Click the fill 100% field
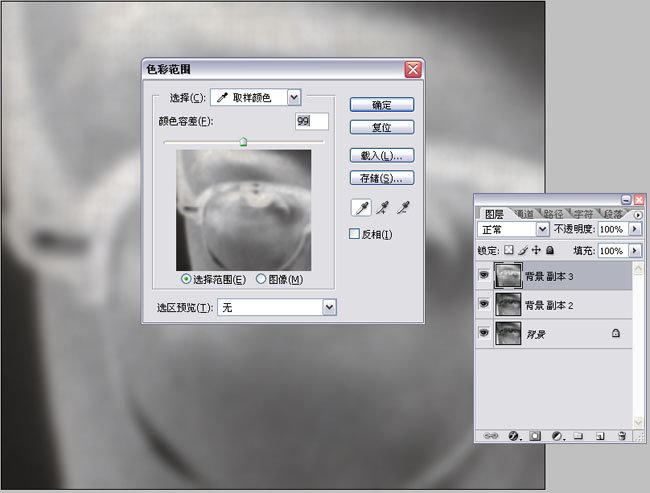The image size is (650, 493). (x=613, y=250)
